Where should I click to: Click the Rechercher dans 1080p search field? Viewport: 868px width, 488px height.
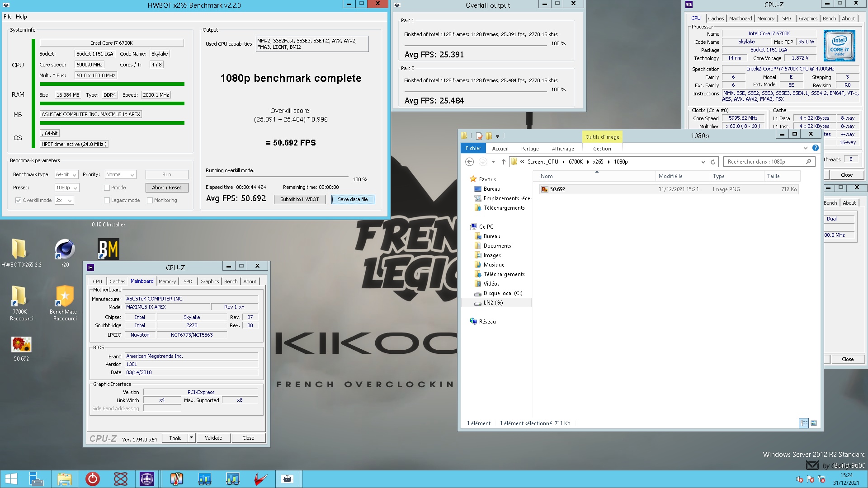coord(769,162)
